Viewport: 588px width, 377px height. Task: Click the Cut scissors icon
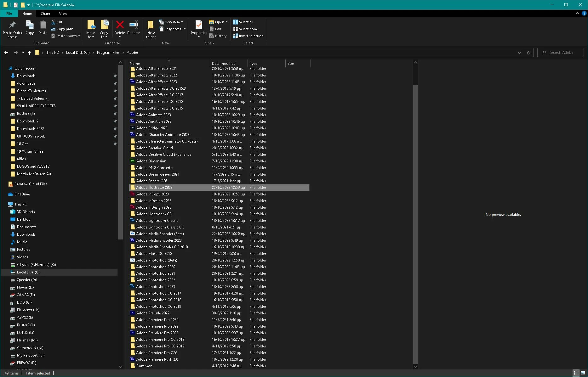[54, 22]
